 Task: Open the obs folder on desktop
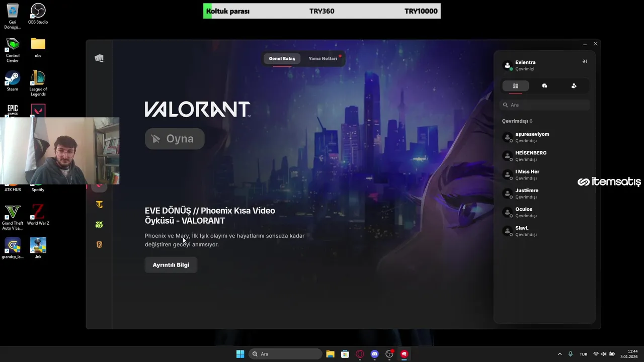(38, 47)
